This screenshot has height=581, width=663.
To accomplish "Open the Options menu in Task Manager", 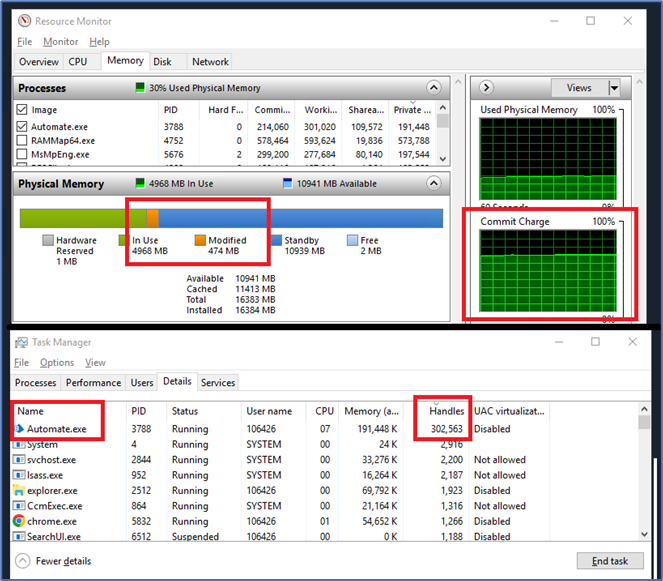I will (x=57, y=363).
